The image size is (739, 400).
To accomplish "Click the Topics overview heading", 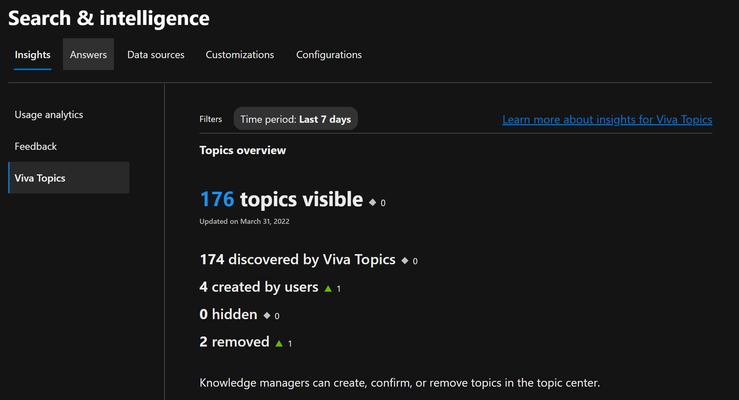I will (x=242, y=150).
